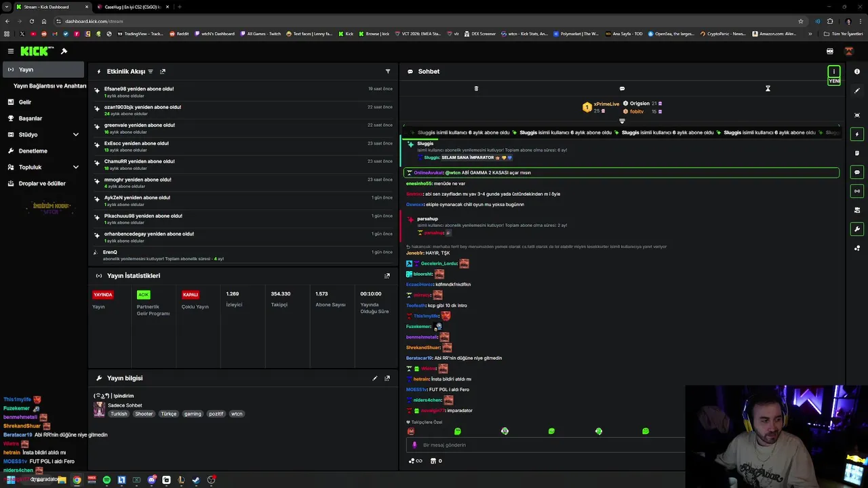Click the Chrome icon in the taskbar
Image resolution: width=868 pixels, height=488 pixels.
[77, 480]
